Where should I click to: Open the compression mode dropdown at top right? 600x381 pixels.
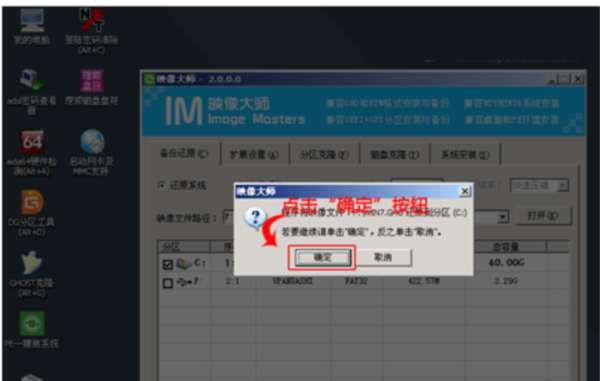tap(562, 186)
